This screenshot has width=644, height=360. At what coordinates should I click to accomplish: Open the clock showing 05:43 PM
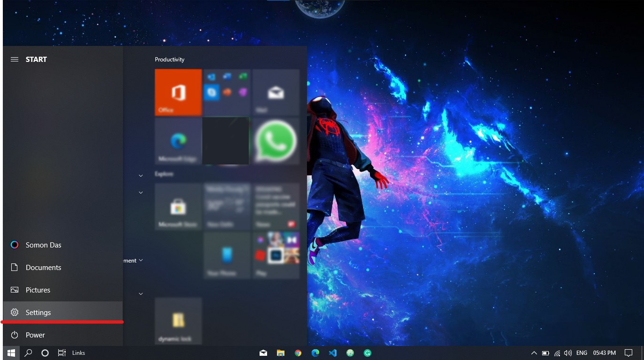(x=604, y=353)
